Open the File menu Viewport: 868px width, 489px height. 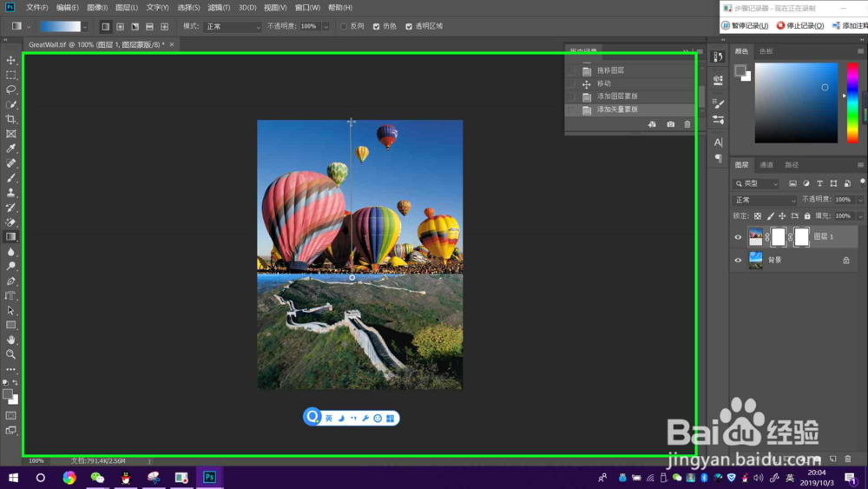37,8
